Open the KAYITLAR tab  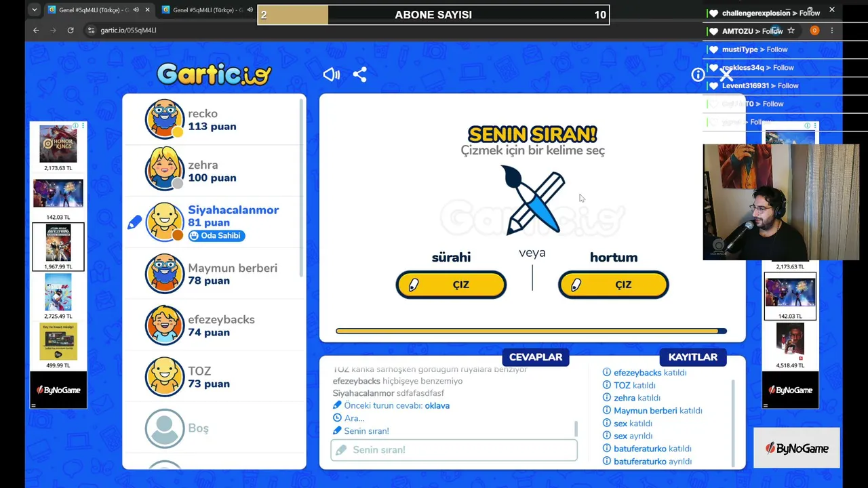[692, 357]
